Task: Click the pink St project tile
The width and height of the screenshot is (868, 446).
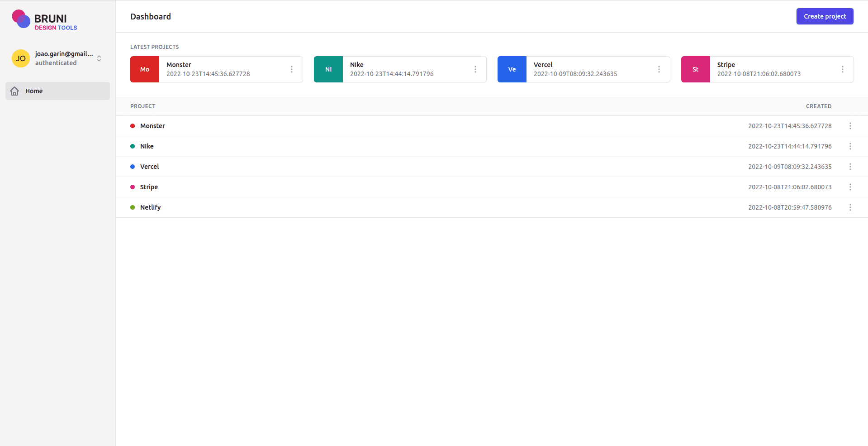Action: (696, 69)
